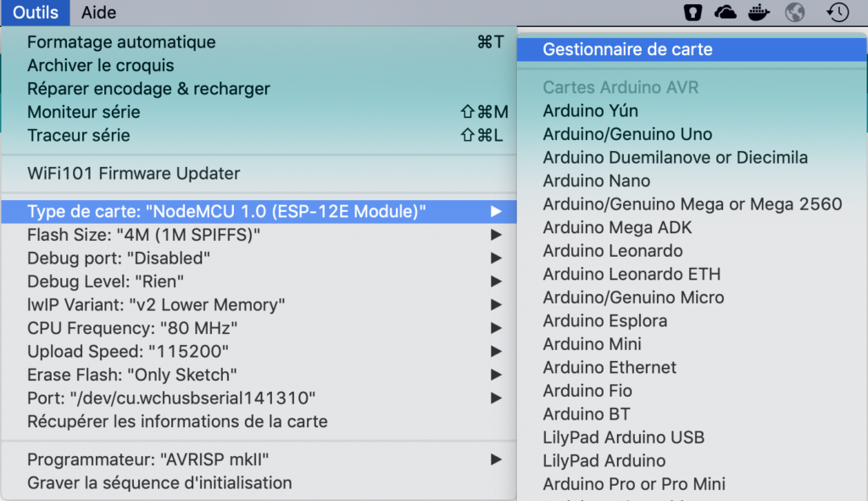The width and height of the screenshot is (868, 501).
Task: Expand the Programmateur submenu
Action: coord(259,459)
